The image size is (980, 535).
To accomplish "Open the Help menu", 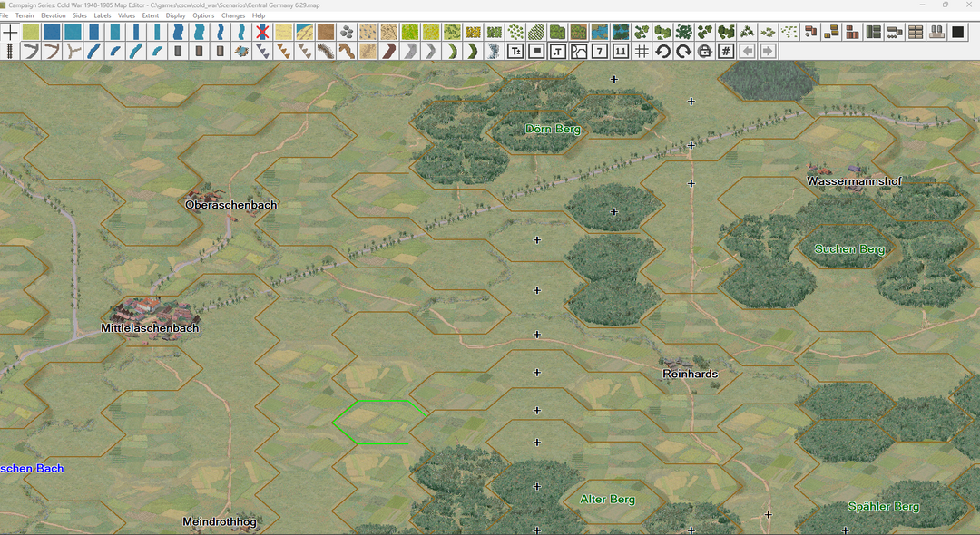I will click(x=259, y=15).
